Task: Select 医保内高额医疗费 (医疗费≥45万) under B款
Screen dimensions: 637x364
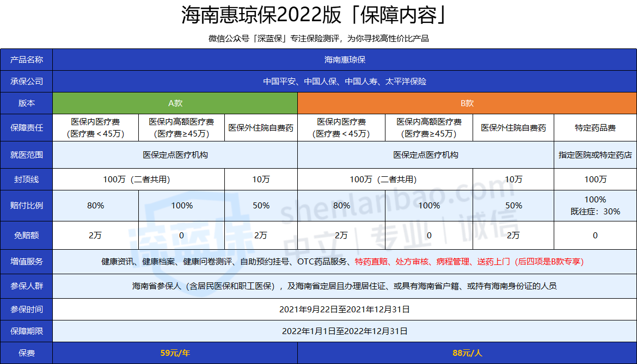Action: (x=429, y=127)
